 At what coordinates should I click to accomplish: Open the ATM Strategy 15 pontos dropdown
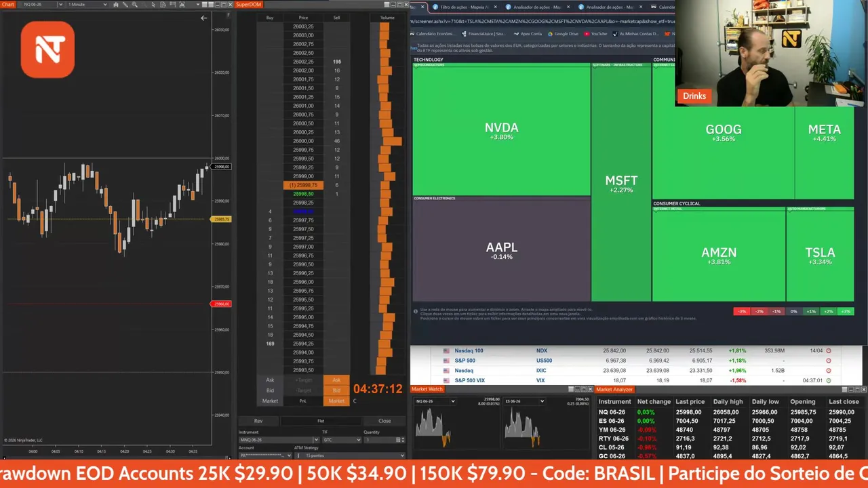coord(350,455)
